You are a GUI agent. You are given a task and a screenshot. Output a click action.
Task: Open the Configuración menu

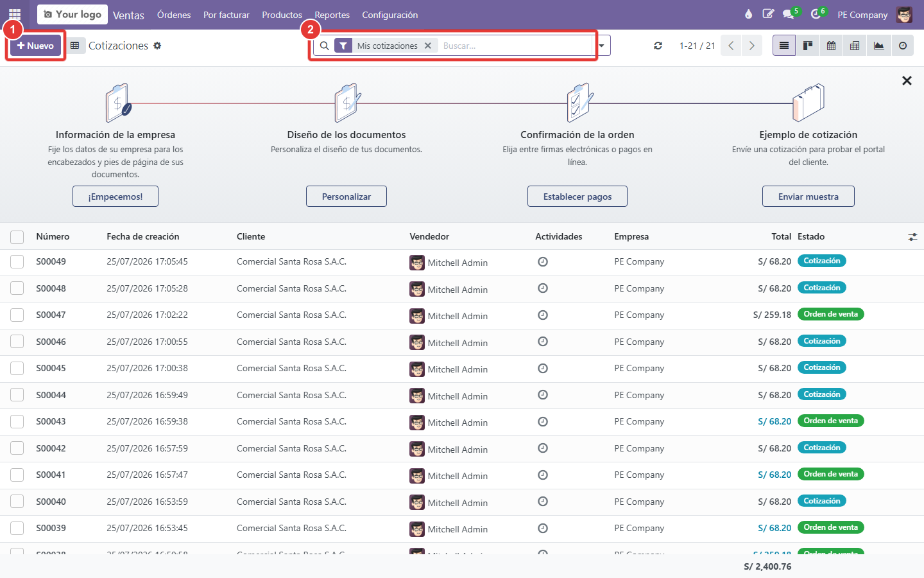(x=389, y=15)
